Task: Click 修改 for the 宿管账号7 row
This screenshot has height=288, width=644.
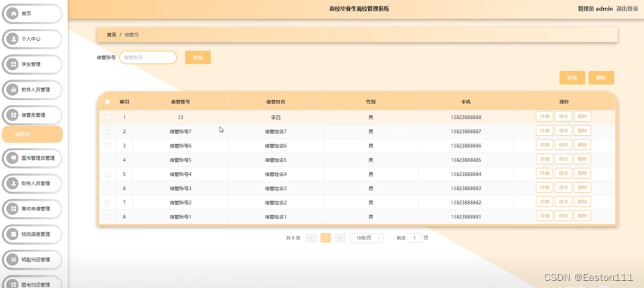Action: [563, 131]
